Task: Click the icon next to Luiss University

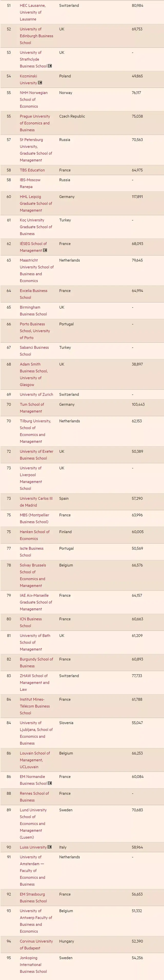Action: [50, 847]
